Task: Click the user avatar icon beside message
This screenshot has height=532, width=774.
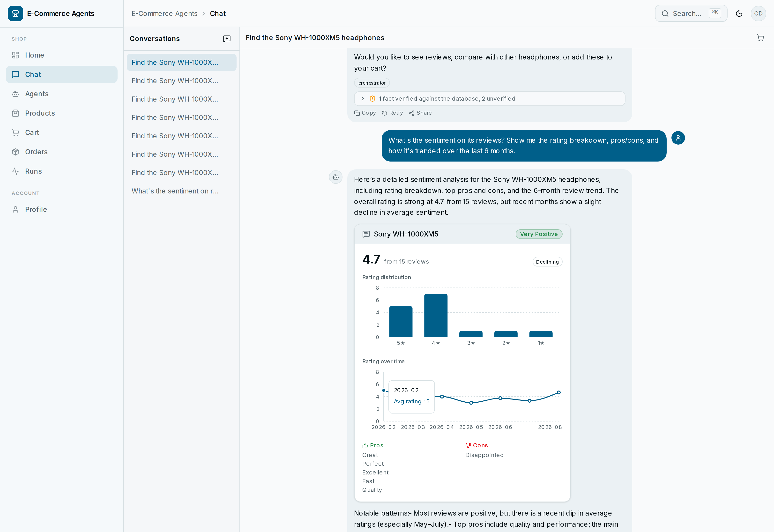Action: pos(678,138)
